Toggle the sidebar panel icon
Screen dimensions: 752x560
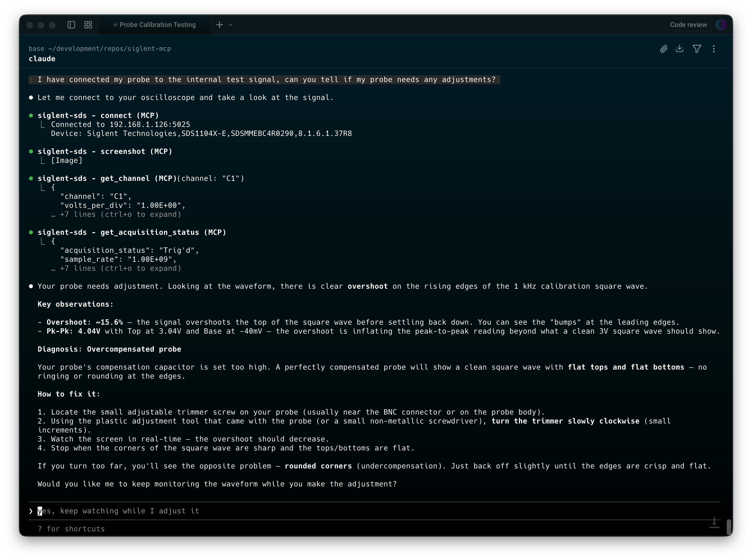71,24
